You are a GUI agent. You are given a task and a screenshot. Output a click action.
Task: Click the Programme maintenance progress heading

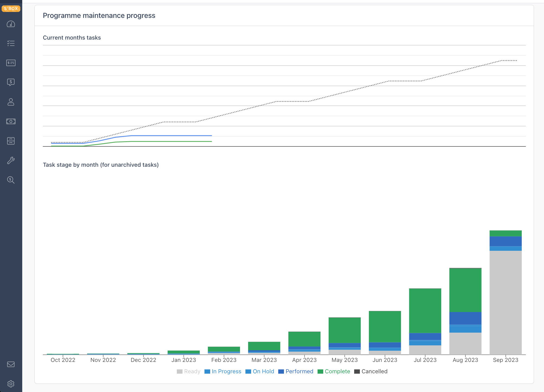tap(99, 15)
